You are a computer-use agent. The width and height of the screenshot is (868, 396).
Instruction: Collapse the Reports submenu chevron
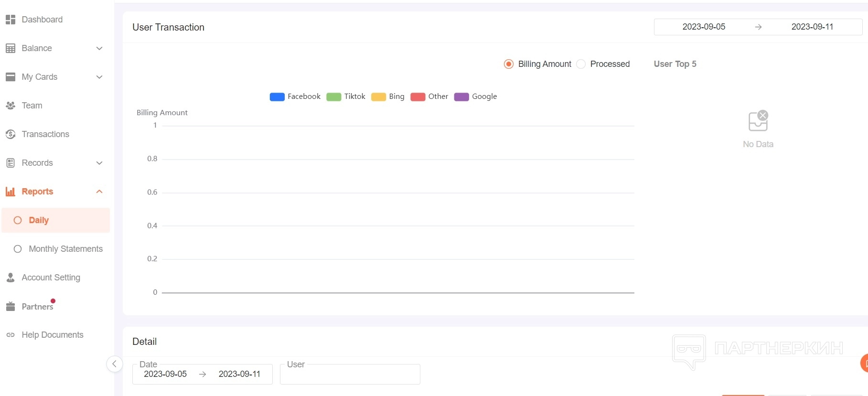pyautogui.click(x=99, y=192)
